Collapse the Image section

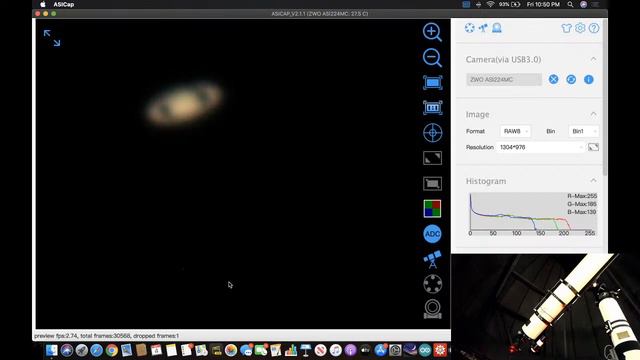pos(593,114)
